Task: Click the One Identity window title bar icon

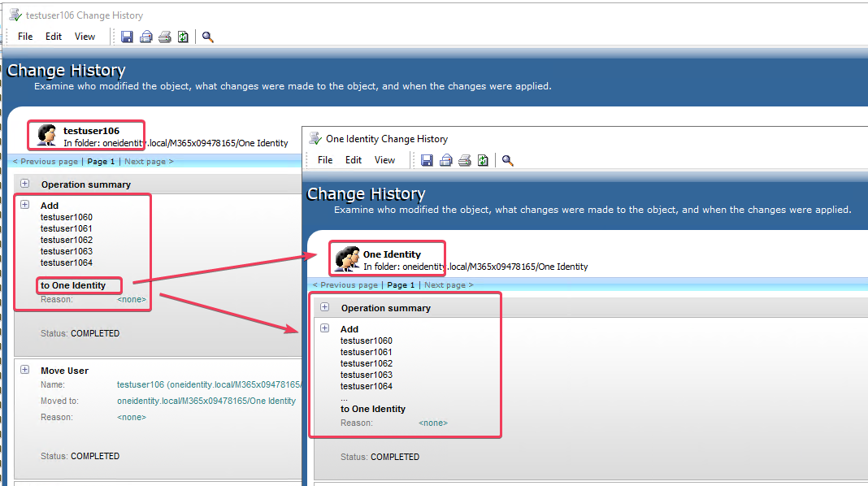Action: (315, 138)
